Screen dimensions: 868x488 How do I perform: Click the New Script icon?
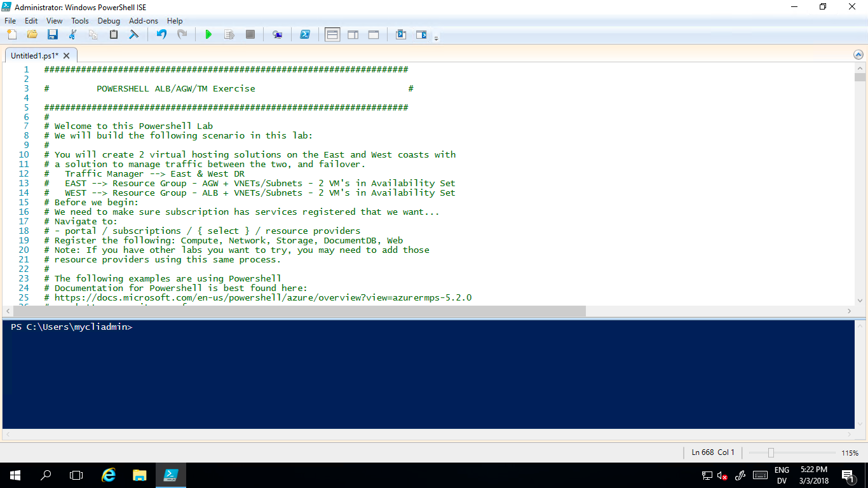(11, 34)
